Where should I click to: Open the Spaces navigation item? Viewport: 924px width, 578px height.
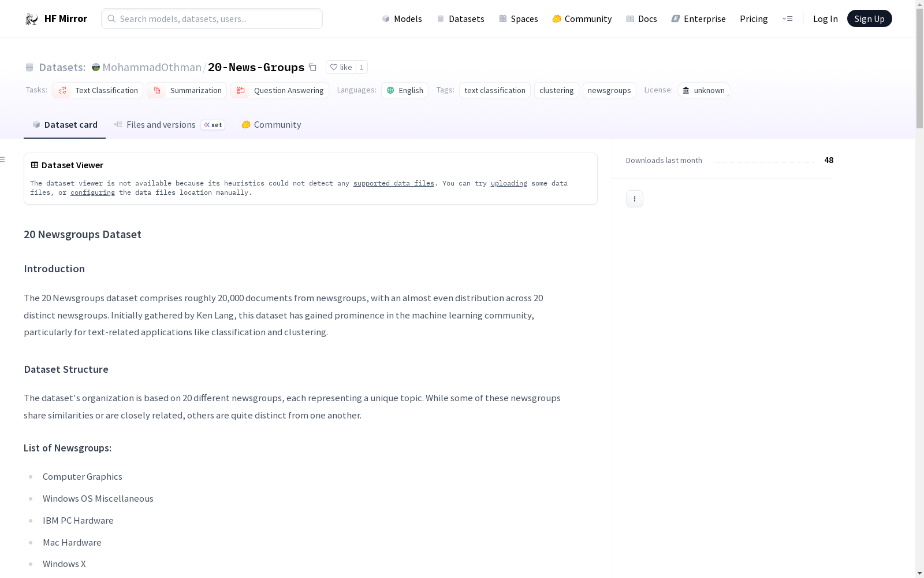519,18
